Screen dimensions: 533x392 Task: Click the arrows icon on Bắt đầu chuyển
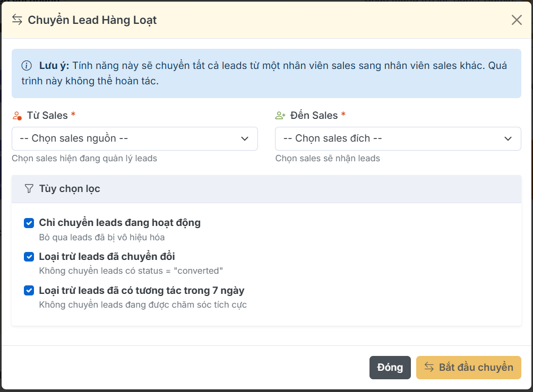[429, 368]
